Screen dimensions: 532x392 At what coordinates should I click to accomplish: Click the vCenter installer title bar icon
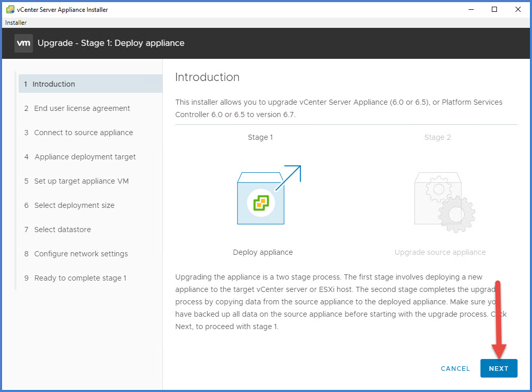click(10, 9)
